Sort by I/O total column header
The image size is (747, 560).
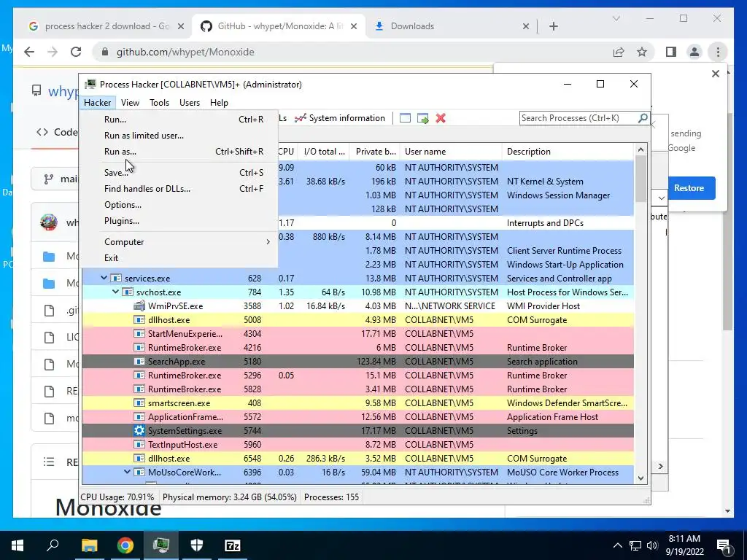coord(324,152)
